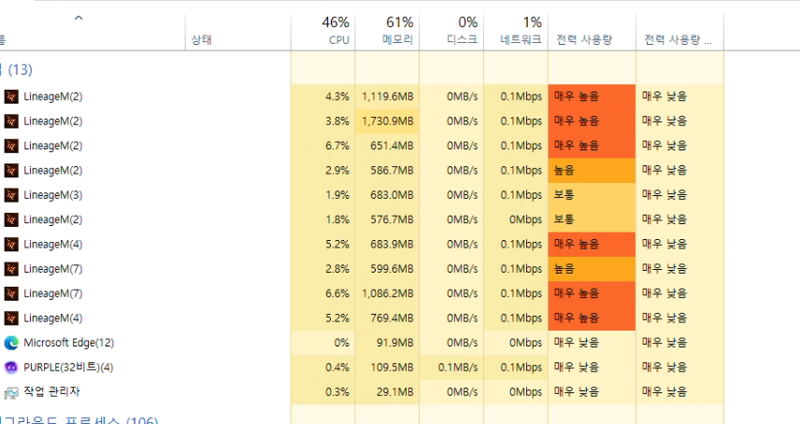Click the 1,086.2MB memory cell
Viewport: 800px width, 424px height.
[x=387, y=293]
